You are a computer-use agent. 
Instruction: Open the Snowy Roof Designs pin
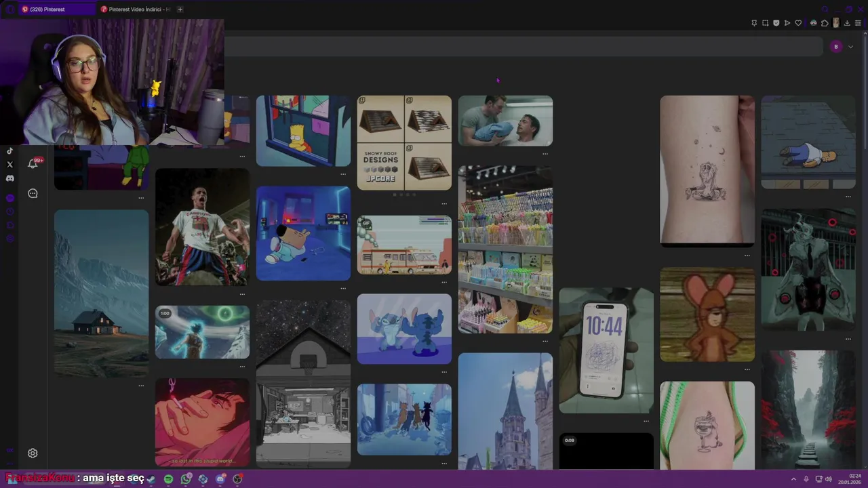(x=404, y=142)
